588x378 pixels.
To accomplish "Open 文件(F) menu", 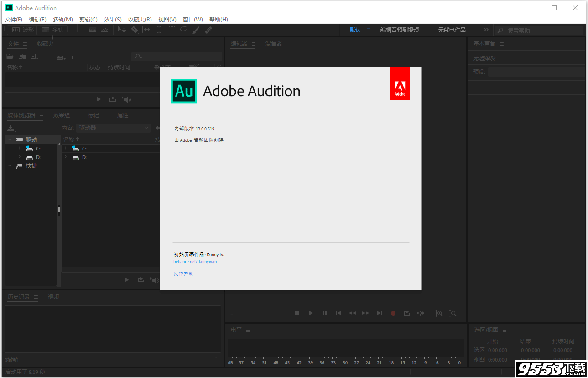I will [14, 19].
